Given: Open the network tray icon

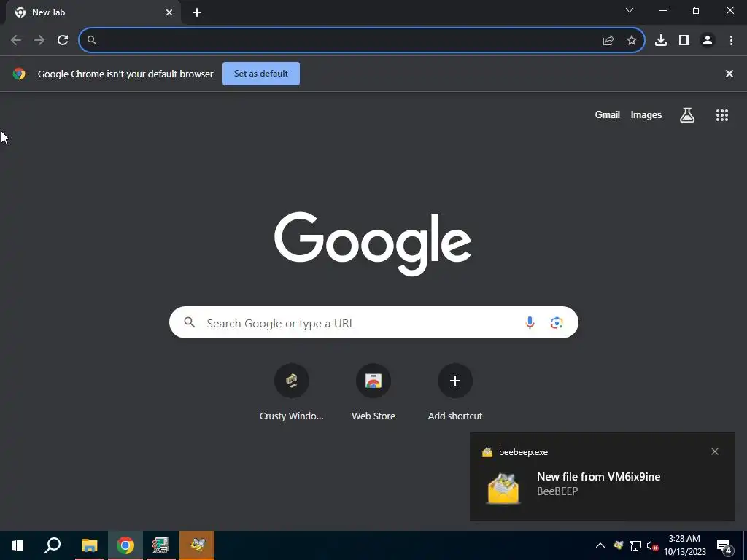Looking at the screenshot, I should coord(635,545).
